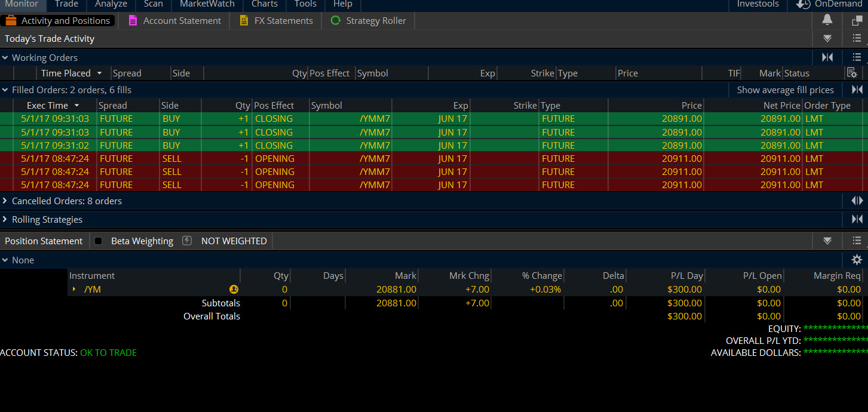Screen dimensions: 868x412
Task: Open the Scan tab
Action: pyautogui.click(x=154, y=4)
